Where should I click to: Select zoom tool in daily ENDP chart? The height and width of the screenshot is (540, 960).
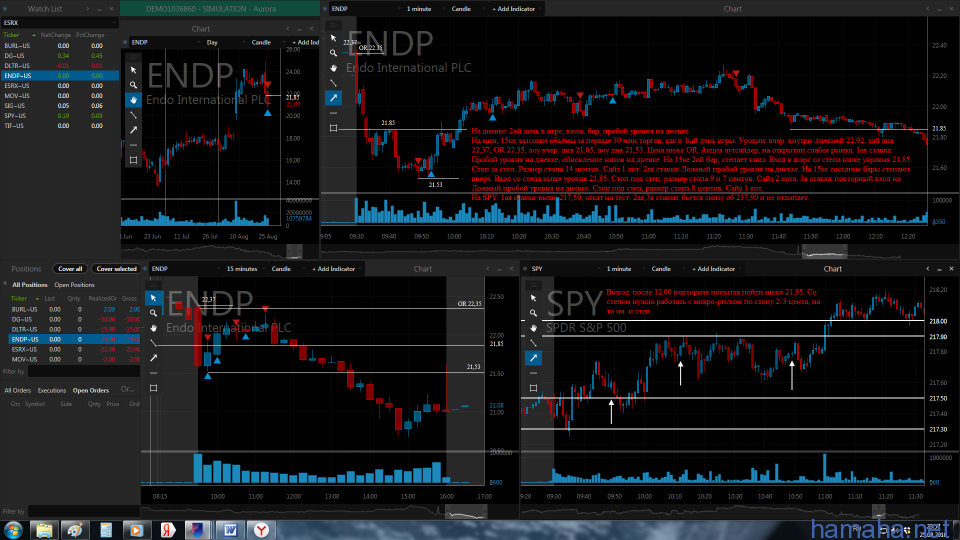pos(133,85)
